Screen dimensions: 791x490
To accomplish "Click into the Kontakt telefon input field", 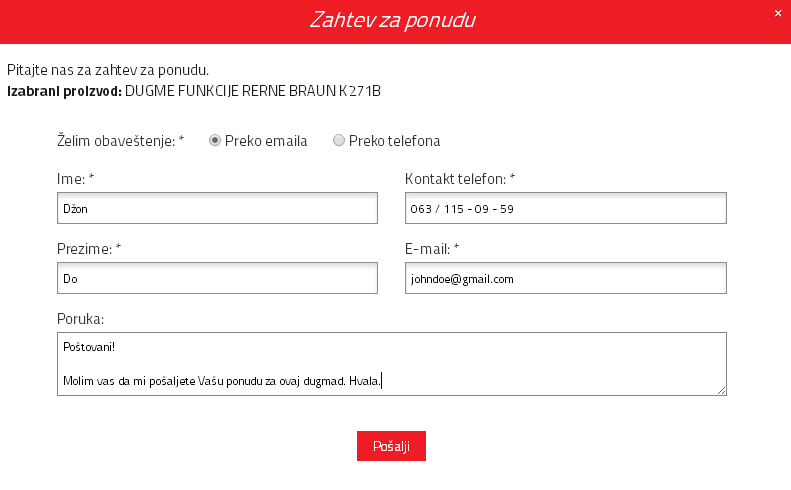I will pyautogui.click(x=566, y=208).
